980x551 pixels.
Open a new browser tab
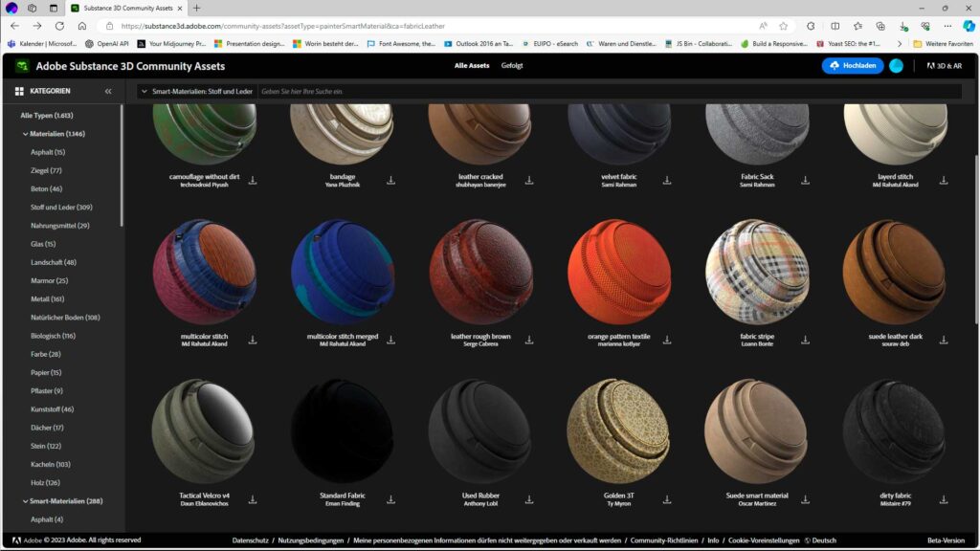pyautogui.click(x=197, y=8)
